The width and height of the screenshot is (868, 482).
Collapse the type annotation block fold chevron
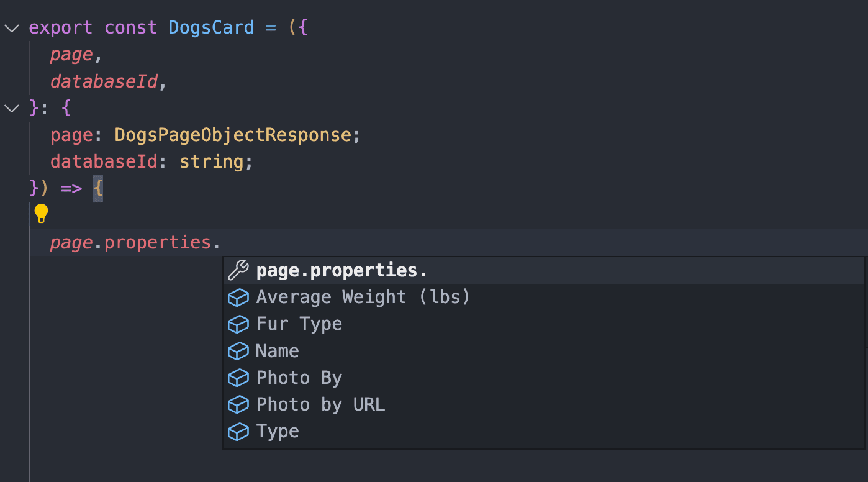(x=12, y=109)
